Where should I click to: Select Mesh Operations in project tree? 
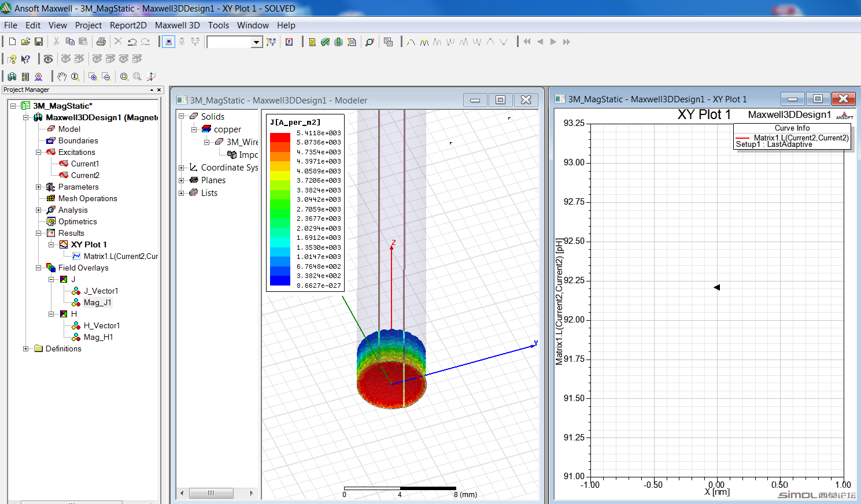click(87, 198)
